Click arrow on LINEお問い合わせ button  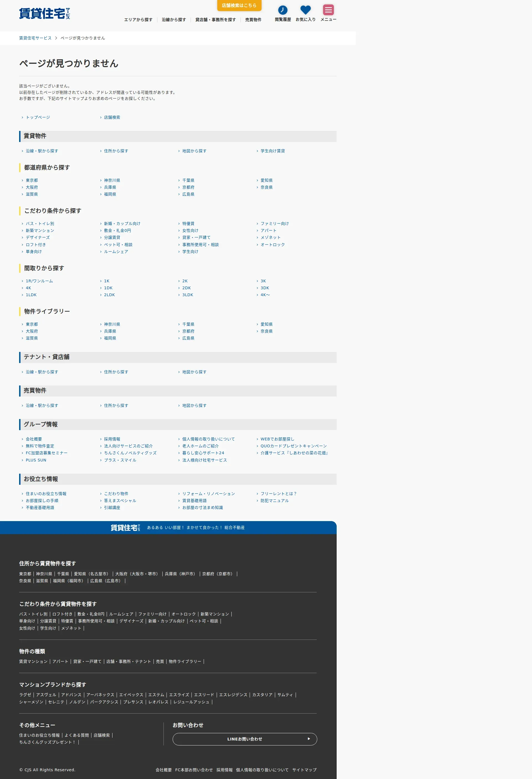pyautogui.click(x=309, y=739)
